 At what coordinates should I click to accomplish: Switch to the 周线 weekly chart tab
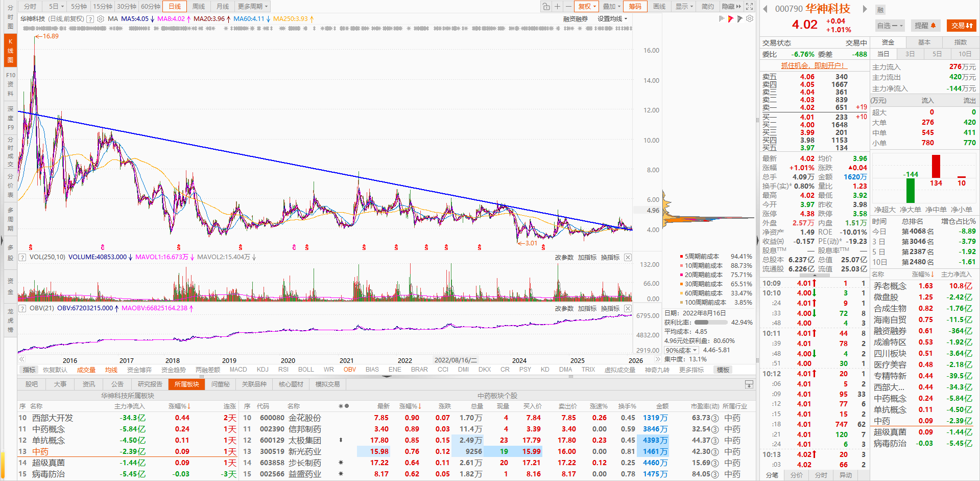click(199, 7)
